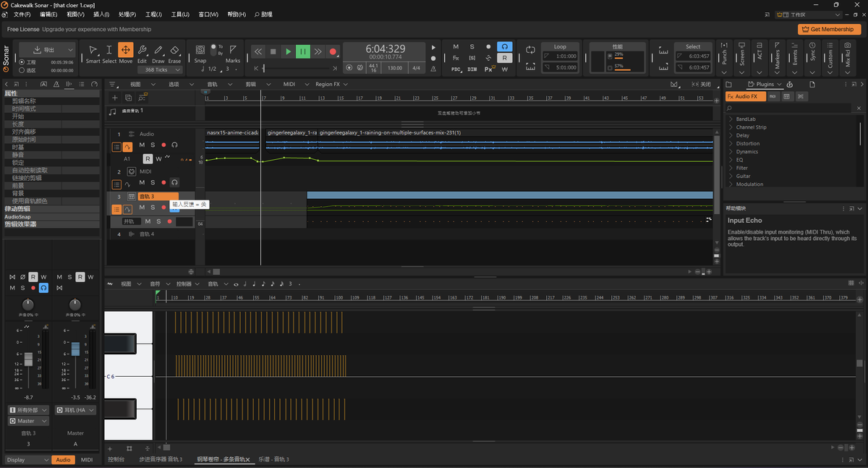Open the 工具(U) menu
The image size is (868, 468).
[180, 14]
